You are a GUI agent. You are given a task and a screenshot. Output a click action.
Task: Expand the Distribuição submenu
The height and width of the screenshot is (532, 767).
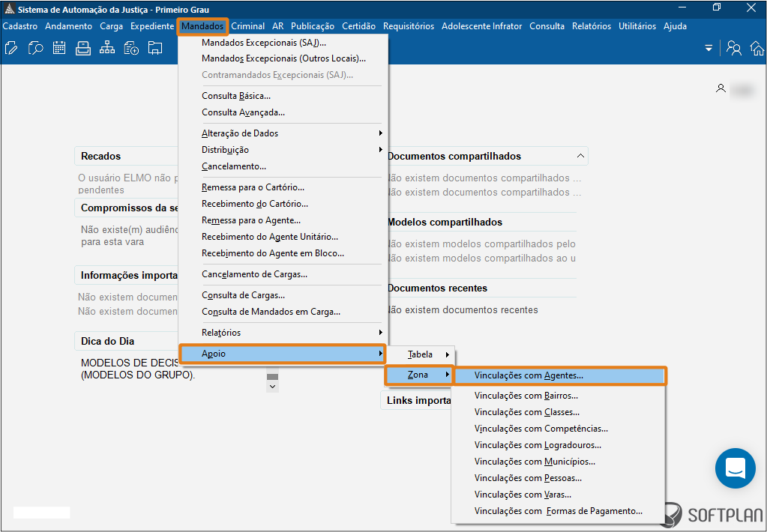[x=283, y=150]
